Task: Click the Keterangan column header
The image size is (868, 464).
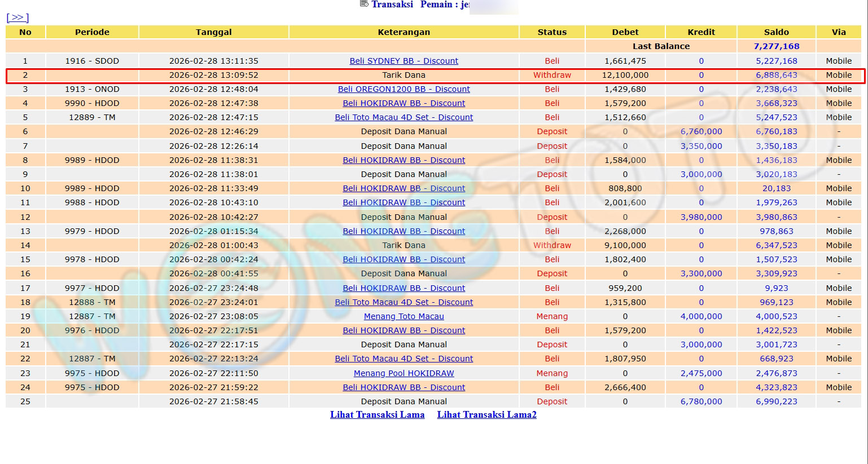Action: coord(404,32)
